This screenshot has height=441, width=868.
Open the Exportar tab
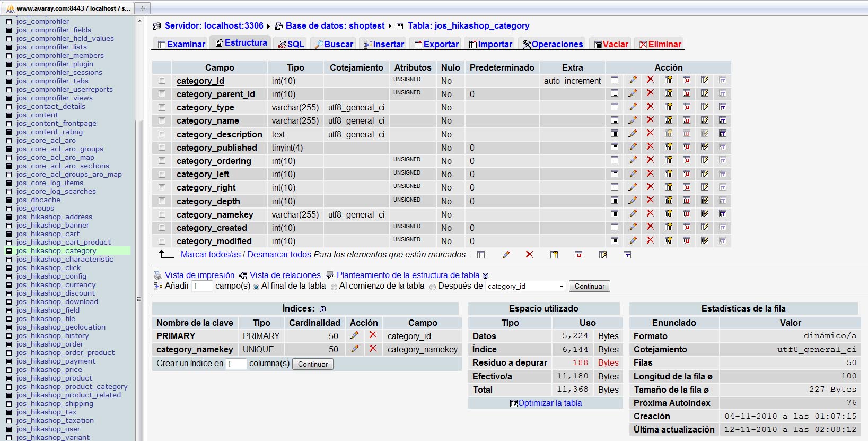[x=436, y=45]
